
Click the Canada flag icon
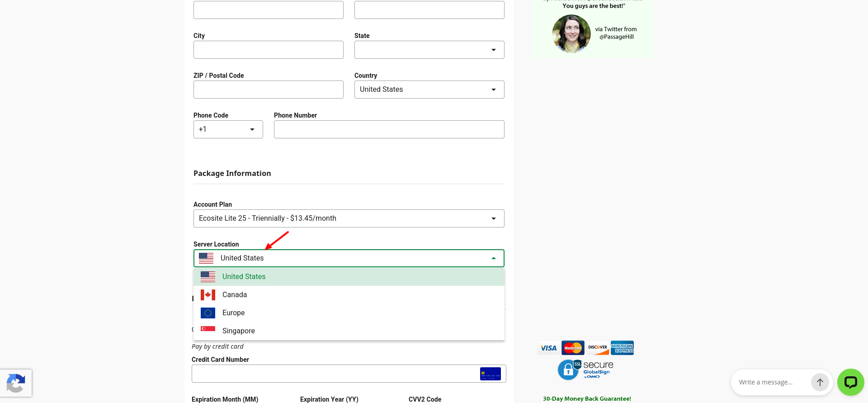point(208,295)
